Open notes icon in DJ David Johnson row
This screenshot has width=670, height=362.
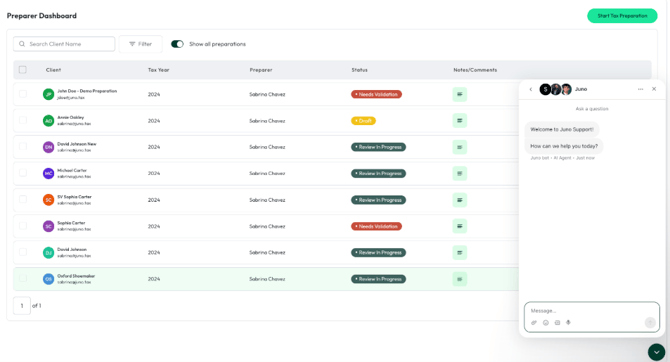coord(459,253)
